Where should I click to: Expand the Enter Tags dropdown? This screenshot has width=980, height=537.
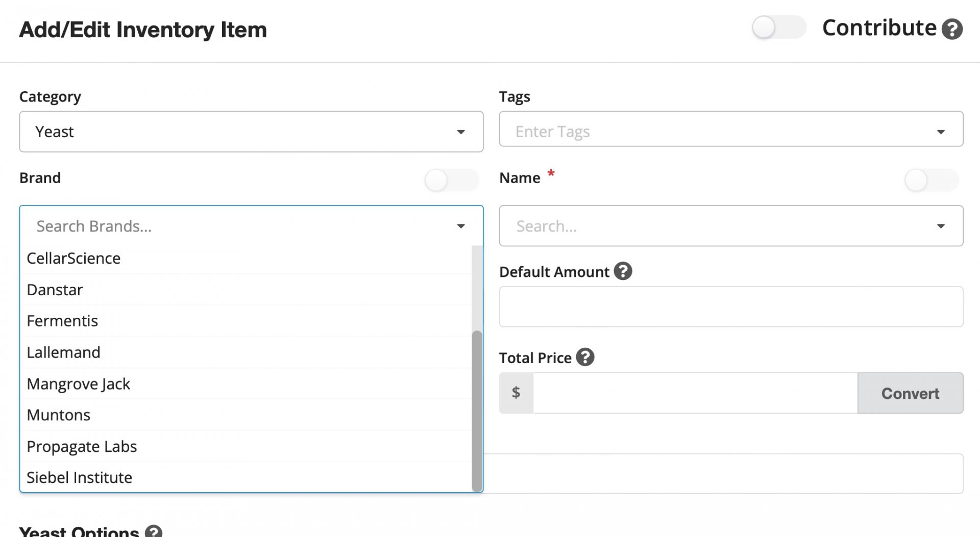point(731,129)
